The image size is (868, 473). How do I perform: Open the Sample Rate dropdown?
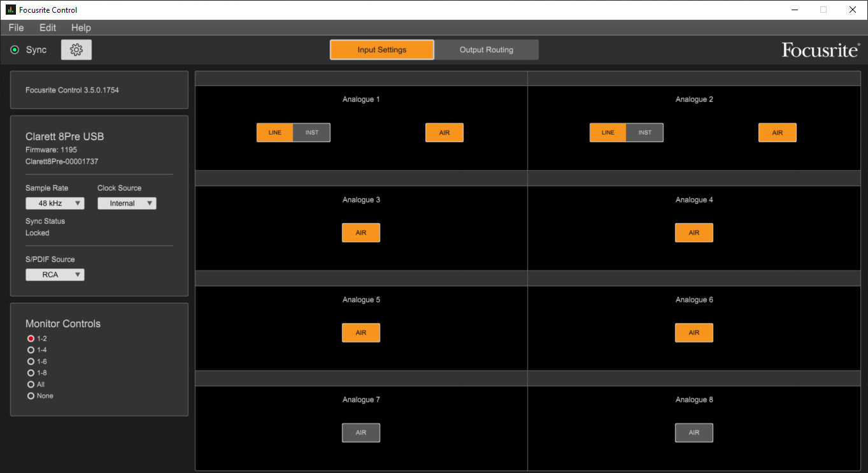55,203
